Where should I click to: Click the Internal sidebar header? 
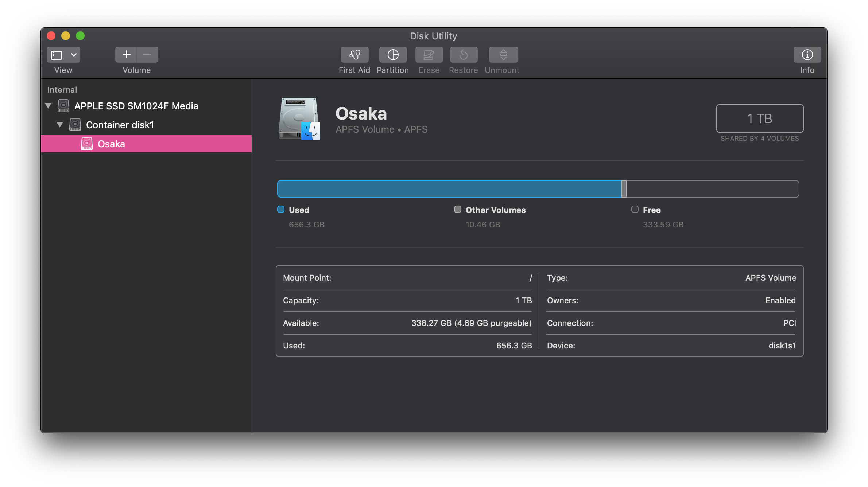[62, 90]
